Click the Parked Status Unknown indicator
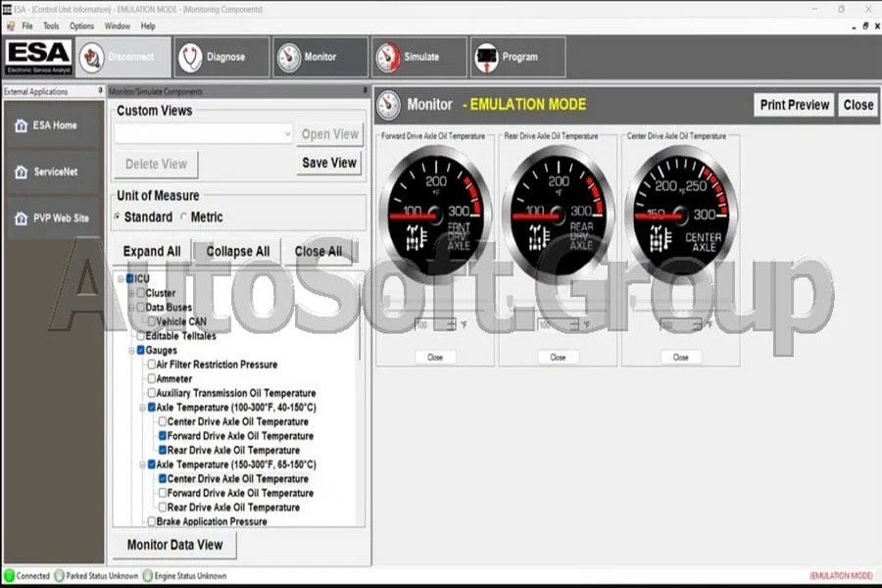The width and height of the screenshot is (882, 588). click(x=59, y=575)
